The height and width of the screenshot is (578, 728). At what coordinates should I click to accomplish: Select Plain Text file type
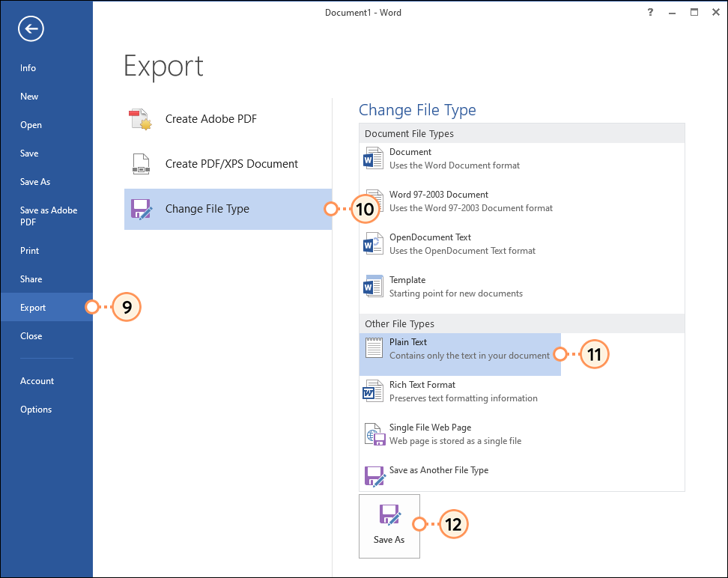click(460, 354)
